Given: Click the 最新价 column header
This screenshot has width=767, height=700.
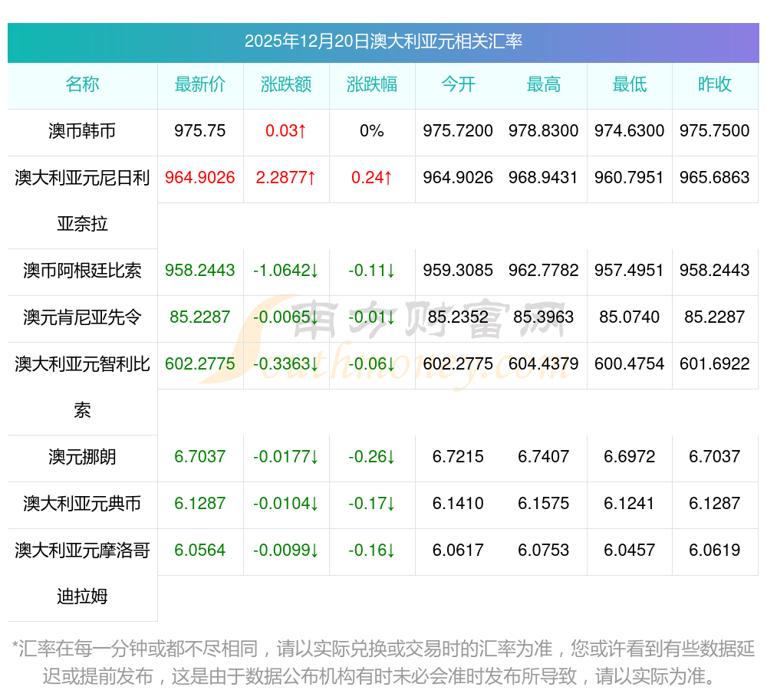Looking at the screenshot, I should [x=199, y=84].
